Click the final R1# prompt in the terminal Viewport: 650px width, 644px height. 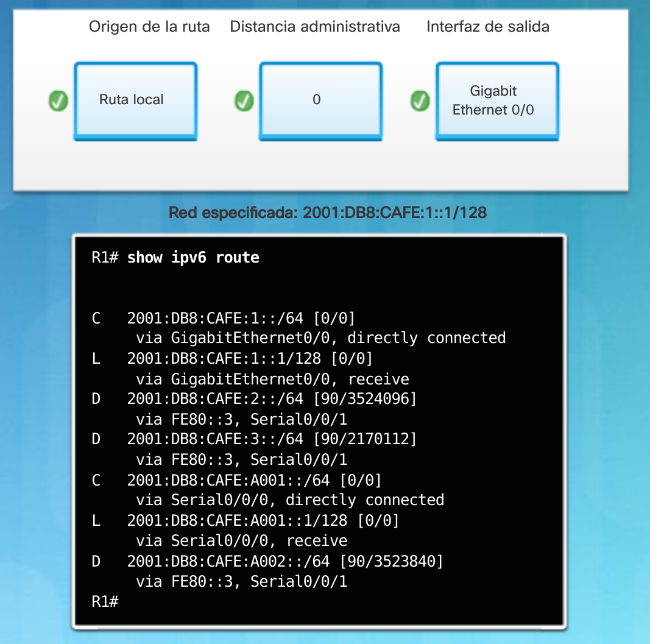(x=105, y=601)
